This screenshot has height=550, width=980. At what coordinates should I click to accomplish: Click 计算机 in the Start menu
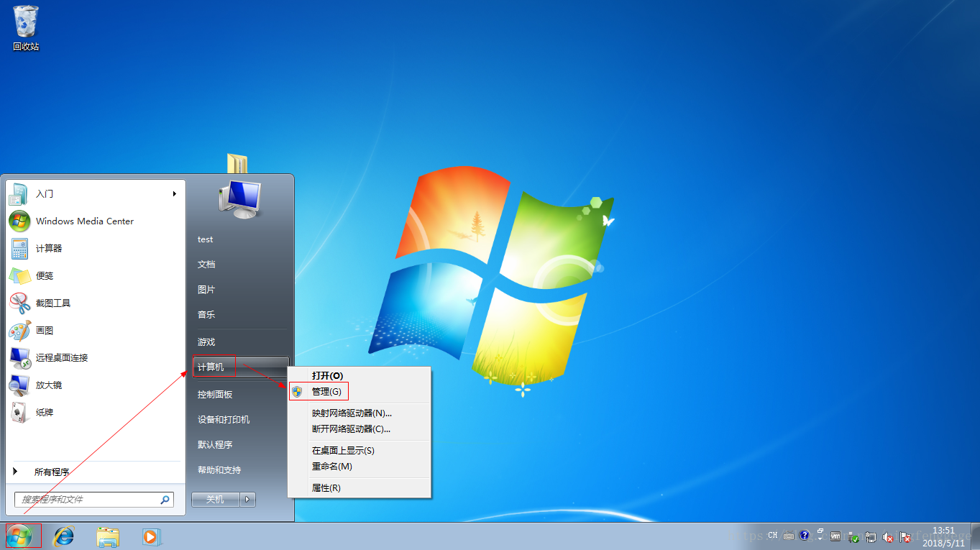pos(240,367)
